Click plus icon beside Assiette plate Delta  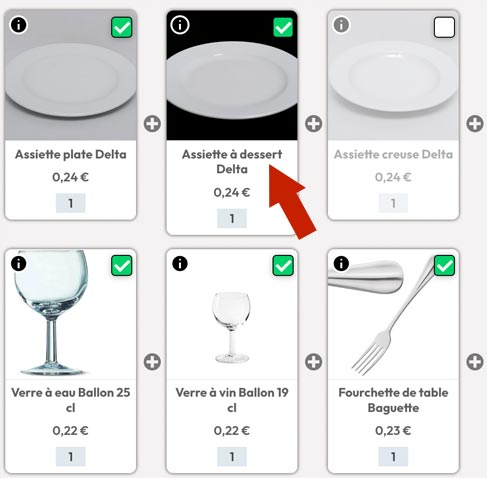pos(152,124)
